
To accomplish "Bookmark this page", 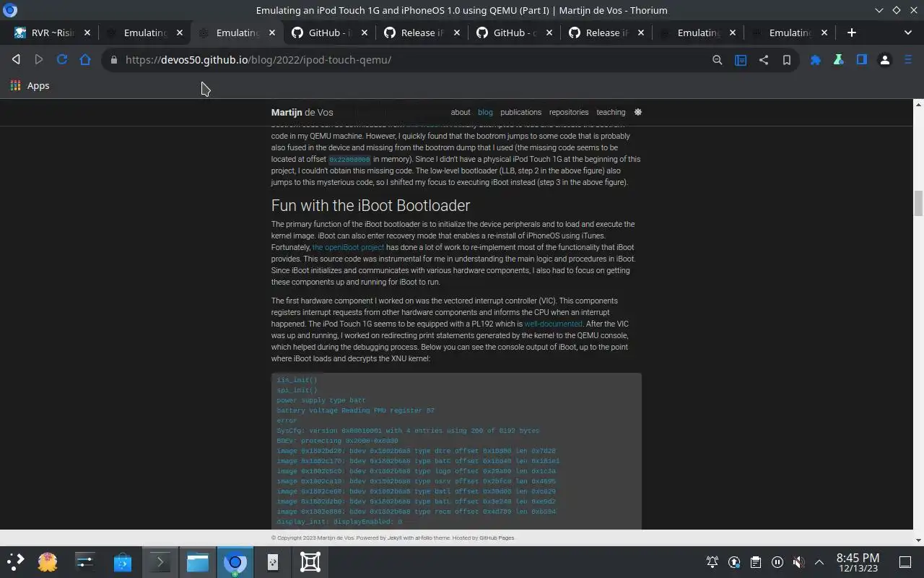I will pos(787,60).
